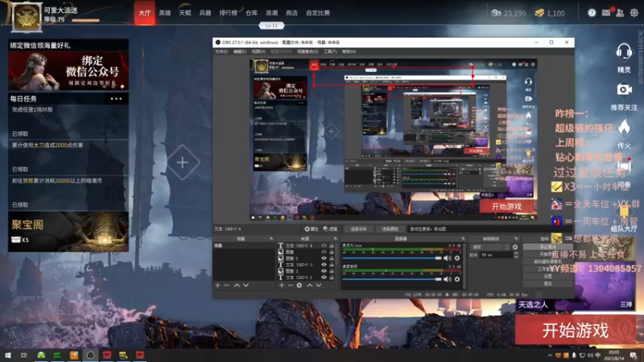Click the diamond plus invite-teammate slot
Image resolution: width=644 pixels, height=362 pixels.
tap(183, 162)
